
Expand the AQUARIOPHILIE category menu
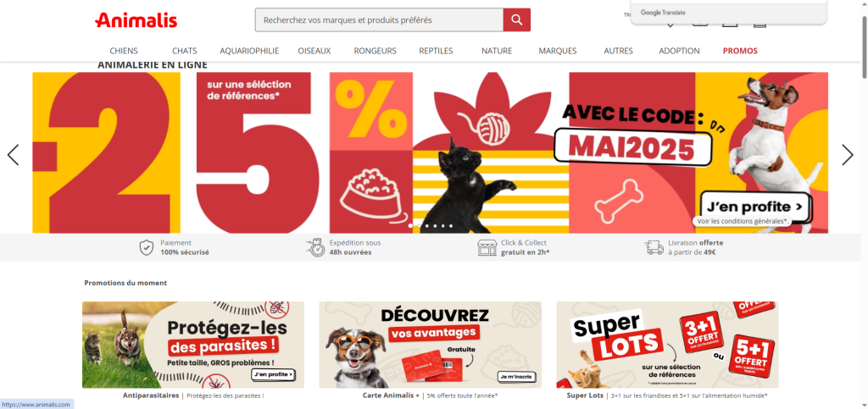(249, 51)
